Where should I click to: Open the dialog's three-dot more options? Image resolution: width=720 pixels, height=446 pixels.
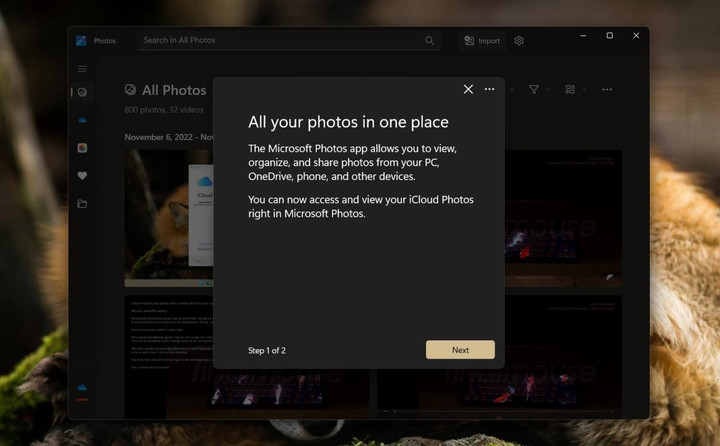click(x=489, y=89)
